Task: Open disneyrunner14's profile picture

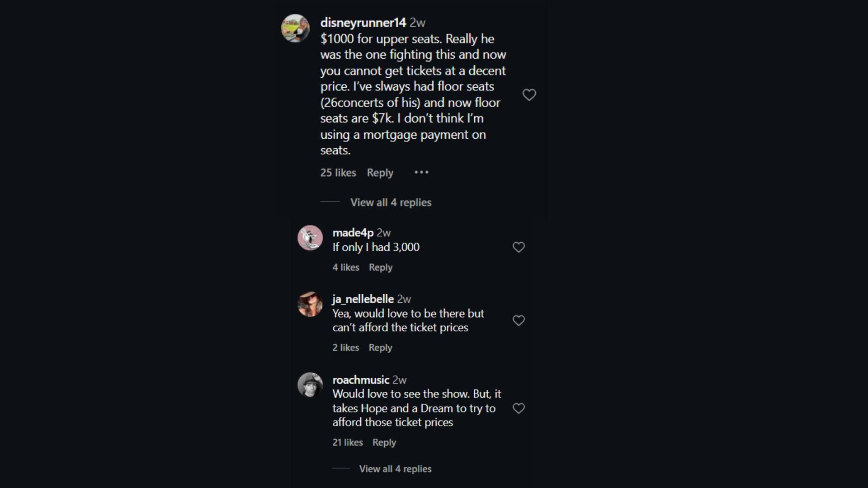Action: (x=295, y=28)
